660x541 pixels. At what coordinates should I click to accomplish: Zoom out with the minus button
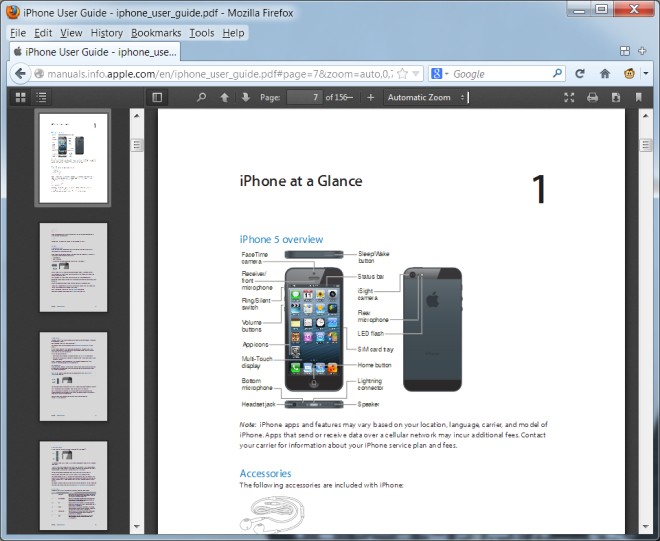(x=349, y=97)
